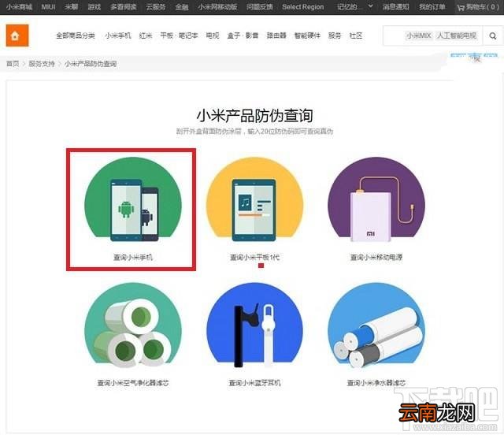Click 金融 in the top bar
The width and height of the screenshot is (504, 435).
pyautogui.click(x=182, y=7)
